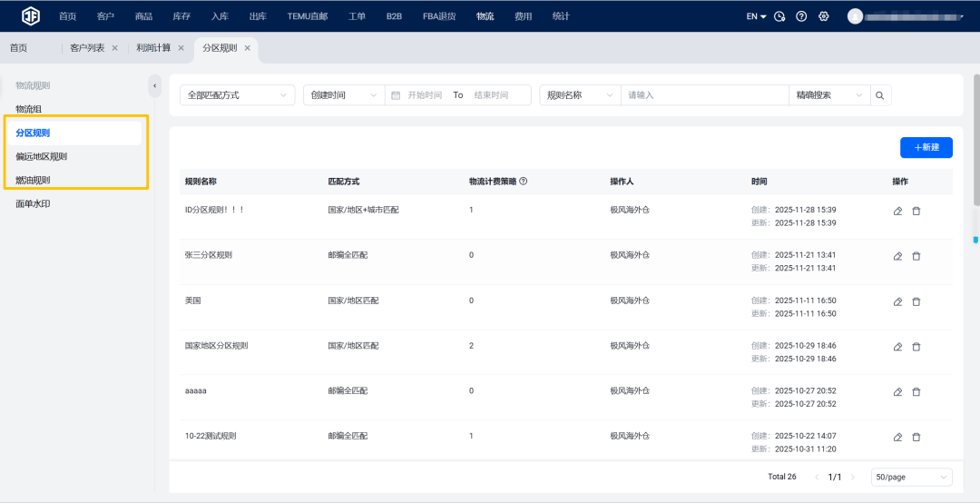This screenshot has height=503, width=980.
Task: Open the 物流 top menu
Action: (485, 16)
